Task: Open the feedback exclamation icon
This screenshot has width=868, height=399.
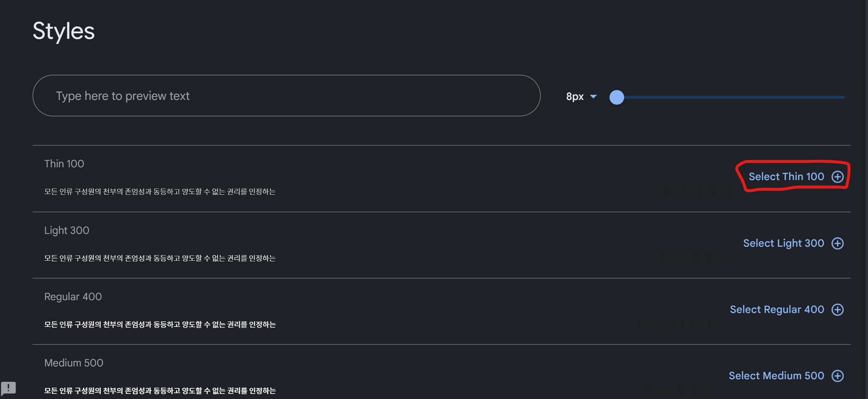Action: pos(8,388)
